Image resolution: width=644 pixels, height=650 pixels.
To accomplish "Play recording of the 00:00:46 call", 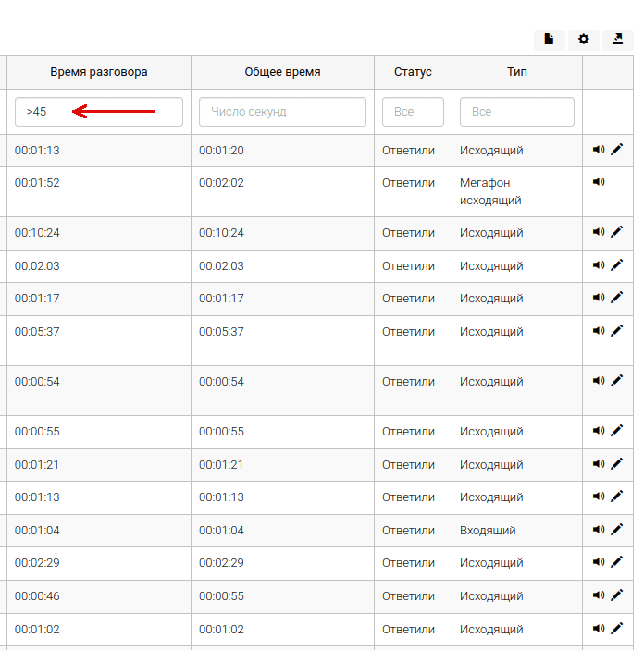I will (599, 595).
